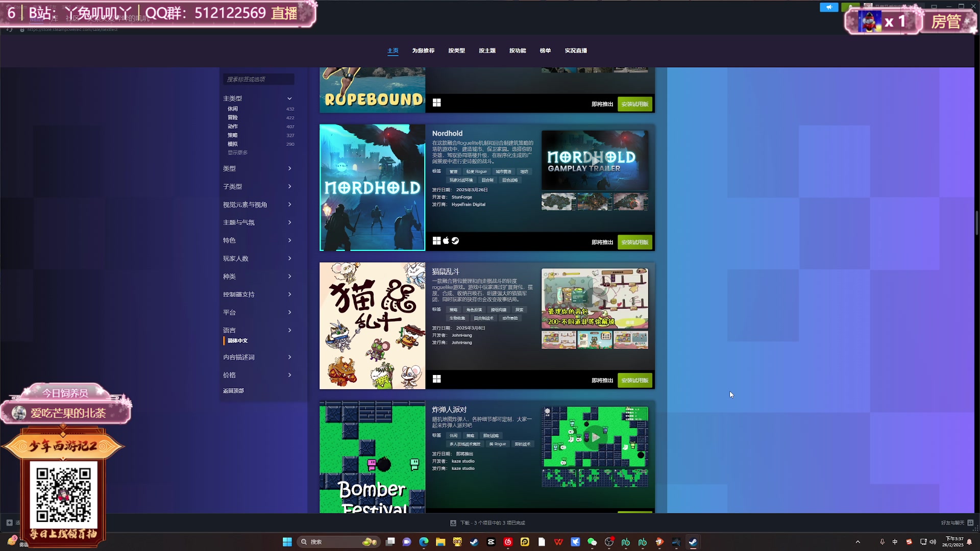This screenshot has width=980, height=551.
Task: Click the Windows icon on the 猫鼠乱斗 card
Action: [436, 379]
